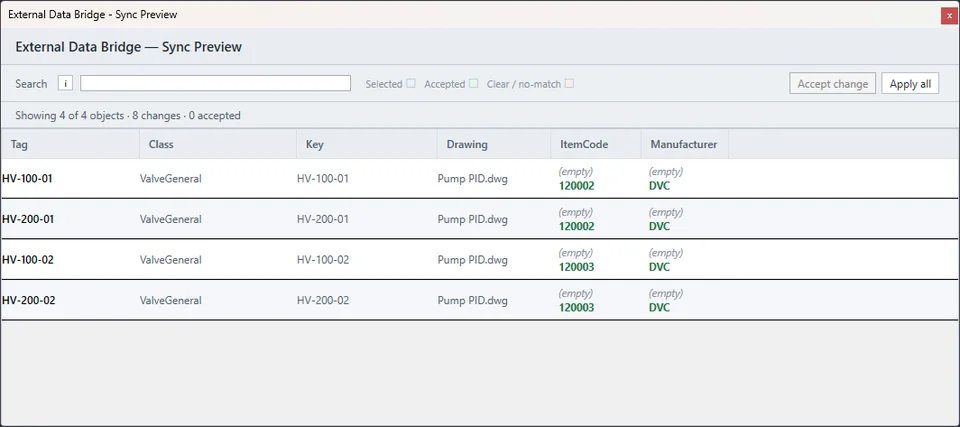The height and width of the screenshot is (427, 960).
Task: Click ItemCode 120003 in HV-100-02 row
Action: tap(576, 267)
